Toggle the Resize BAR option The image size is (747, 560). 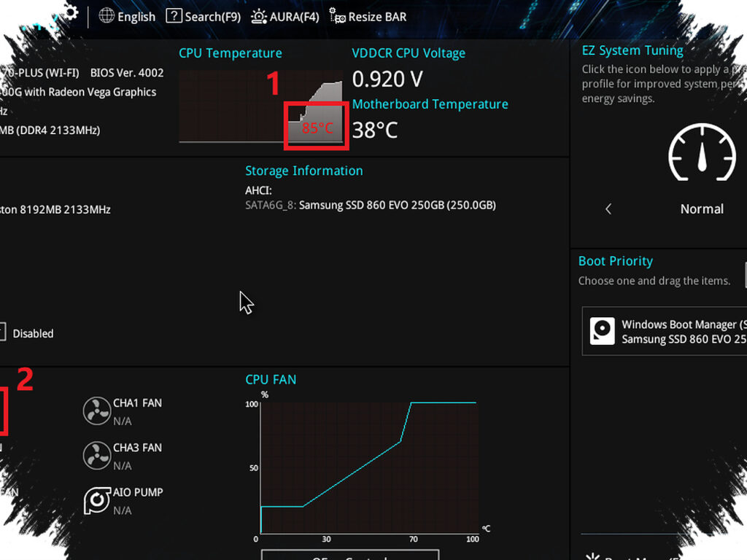377,17
